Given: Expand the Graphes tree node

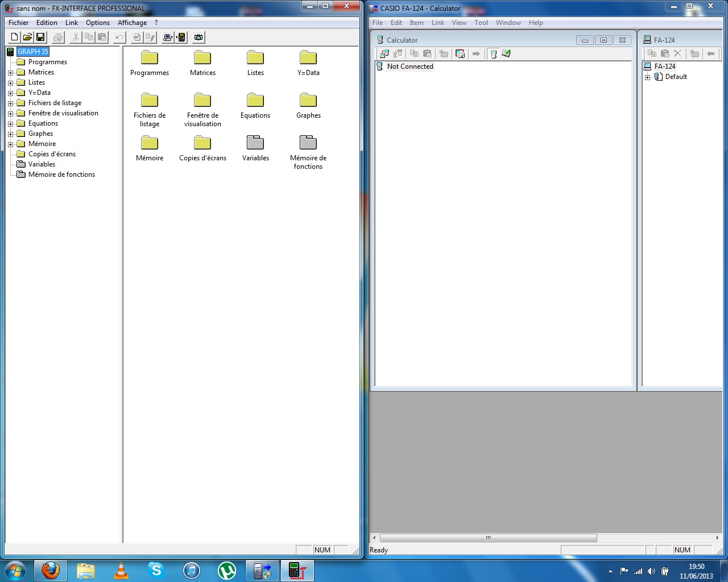Looking at the screenshot, I should [x=10, y=134].
